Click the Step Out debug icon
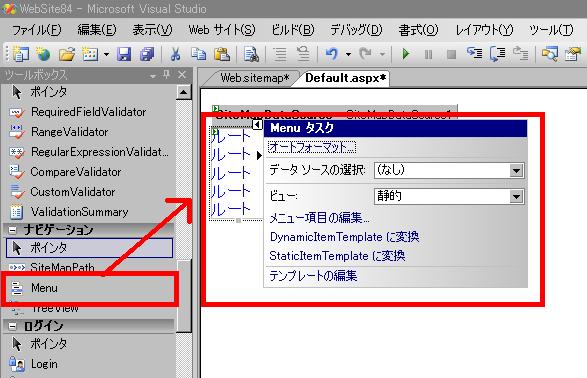The width and height of the screenshot is (587, 378). [x=520, y=55]
